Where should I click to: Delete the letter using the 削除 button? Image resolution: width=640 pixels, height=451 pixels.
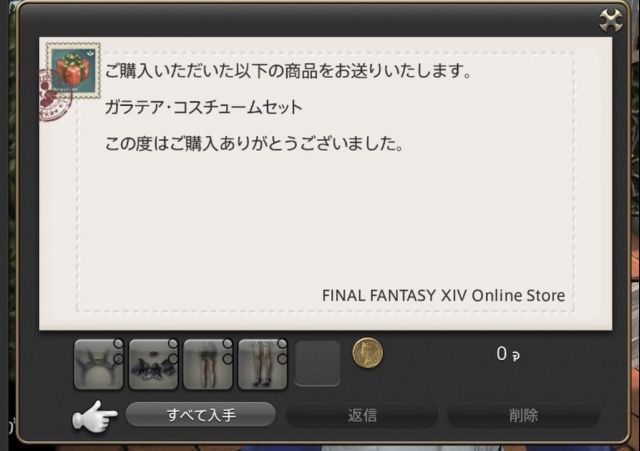point(524,415)
